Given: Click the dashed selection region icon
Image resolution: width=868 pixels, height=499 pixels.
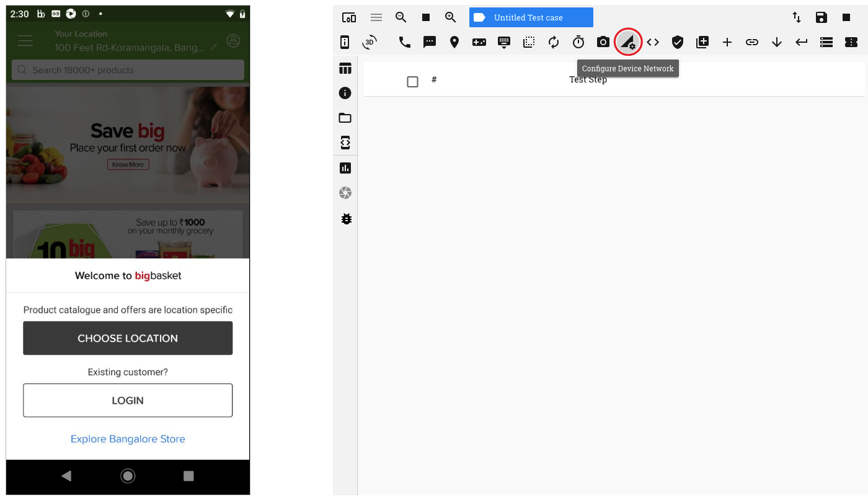Looking at the screenshot, I should (529, 42).
